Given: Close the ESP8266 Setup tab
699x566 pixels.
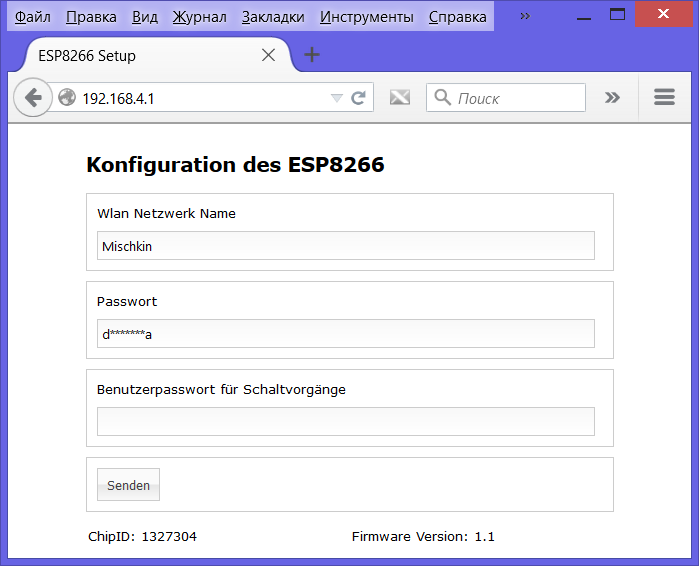Looking at the screenshot, I should (268, 55).
